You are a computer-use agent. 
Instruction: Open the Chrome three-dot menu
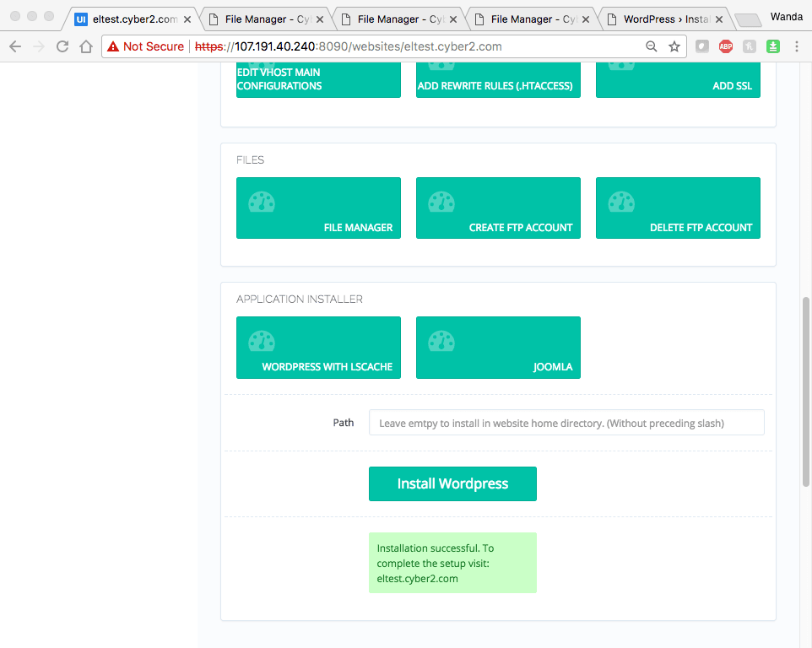(797, 46)
